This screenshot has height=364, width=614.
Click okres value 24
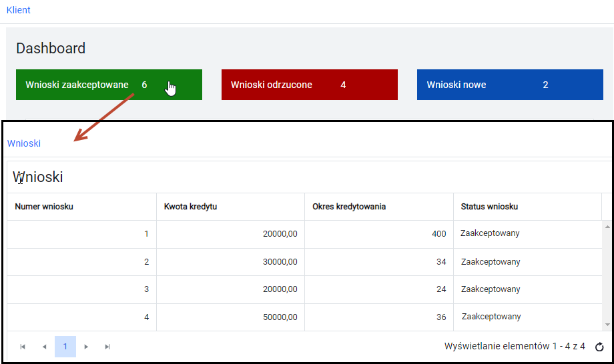pos(379,289)
